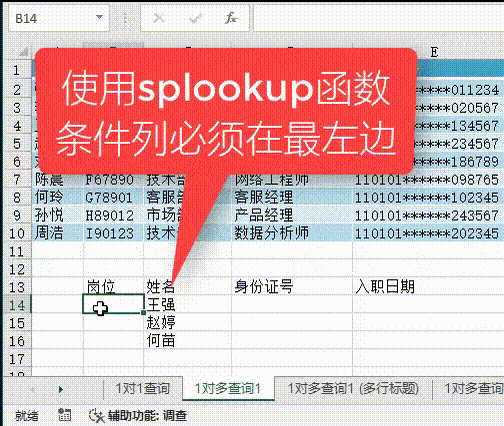Click cell with ID G78901
Viewport: 504px width, 426px height.
coord(113,197)
